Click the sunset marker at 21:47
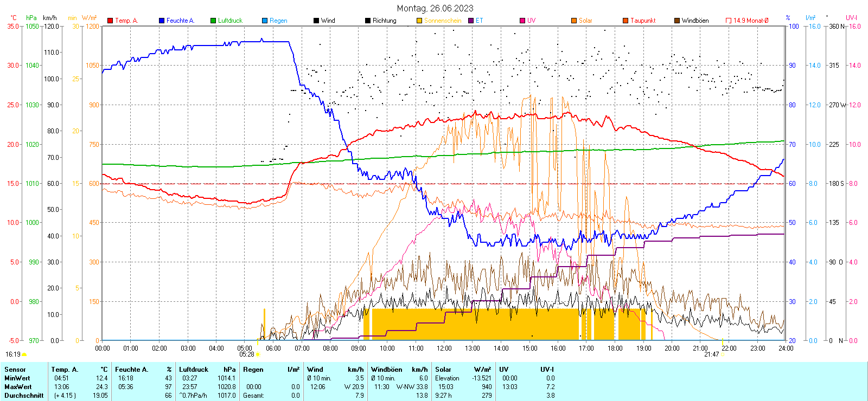The height and width of the screenshot is (401, 868). click(x=723, y=354)
